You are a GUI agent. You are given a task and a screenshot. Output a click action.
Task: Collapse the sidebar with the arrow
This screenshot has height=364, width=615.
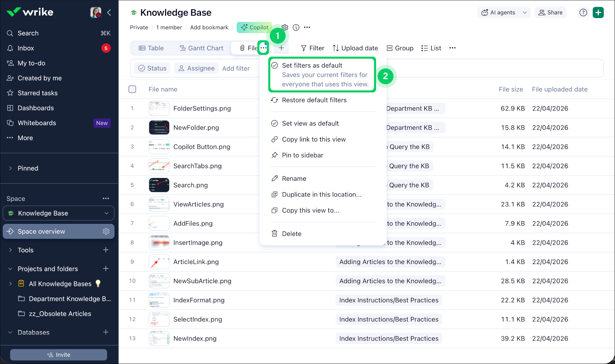point(109,13)
